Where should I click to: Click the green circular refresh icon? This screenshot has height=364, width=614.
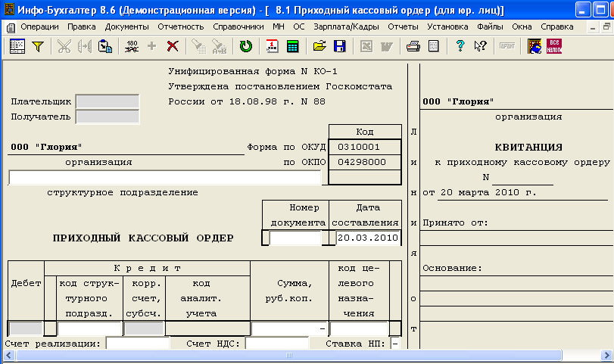pyautogui.click(x=245, y=46)
